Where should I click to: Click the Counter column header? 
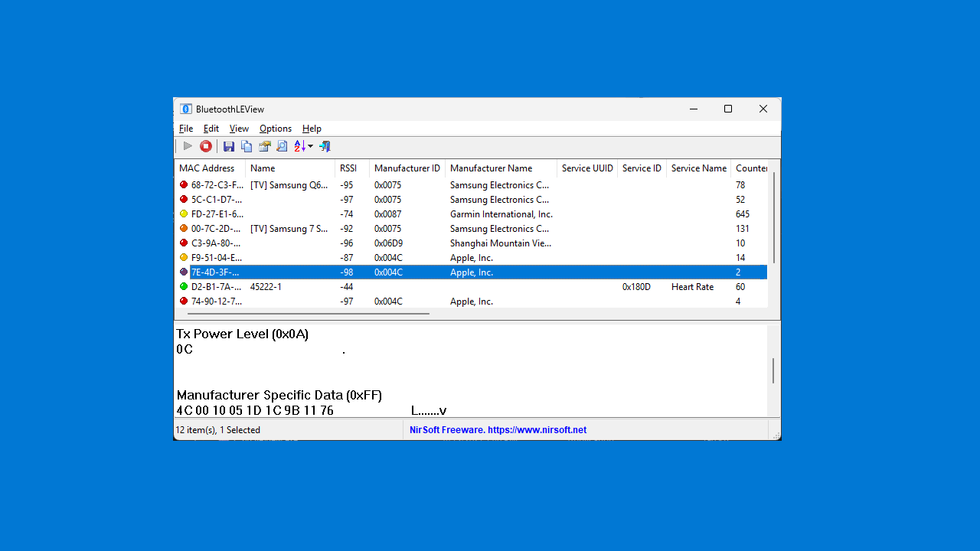[x=750, y=168]
